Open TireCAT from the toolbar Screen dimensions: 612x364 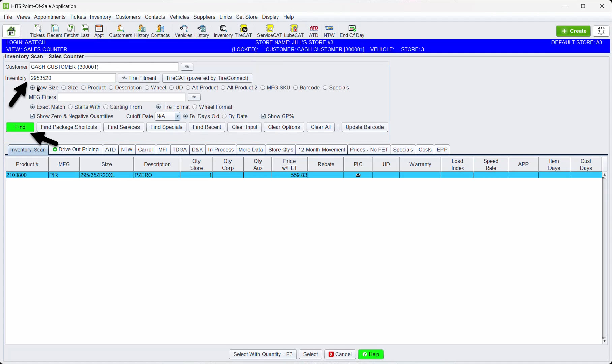tap(243, 31)
